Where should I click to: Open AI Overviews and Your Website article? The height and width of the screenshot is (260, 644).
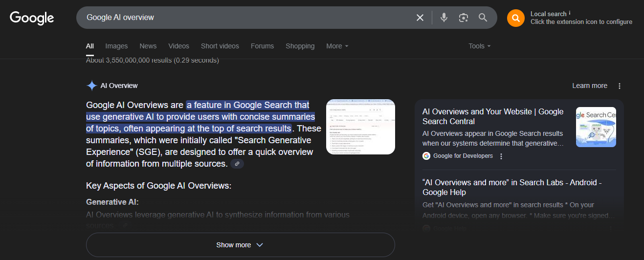[x=493, y=116]
